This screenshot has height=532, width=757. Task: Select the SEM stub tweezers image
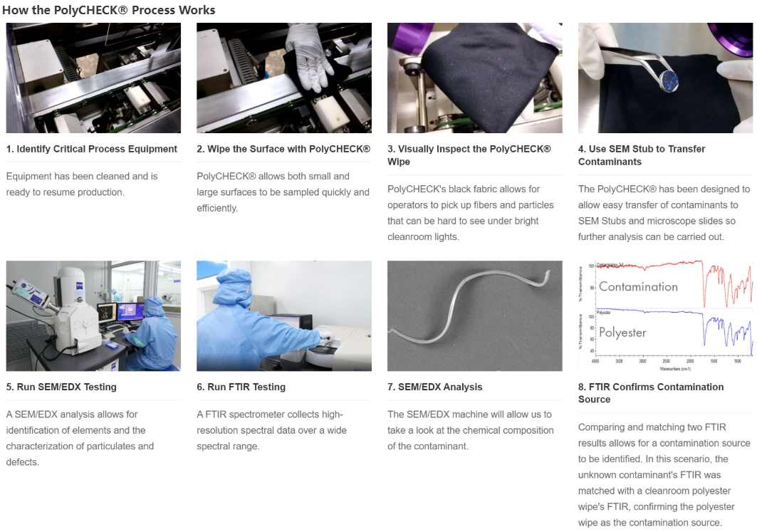[665, 78]
